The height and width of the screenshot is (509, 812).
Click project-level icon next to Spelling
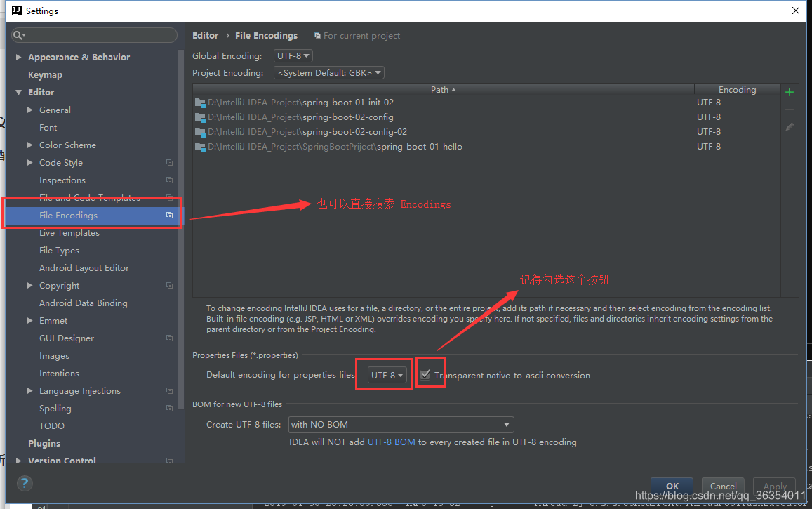(169, 409)
